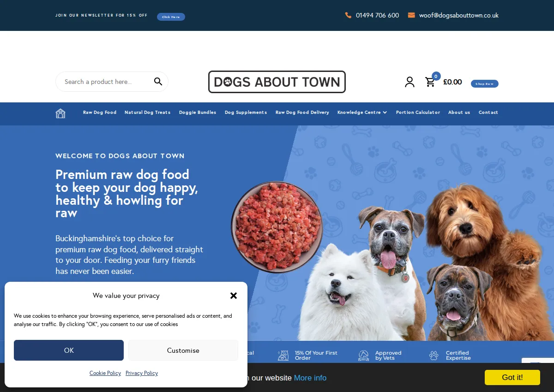Click the Approved by Vets text
Screen dimensions: 554x392
tap(388, 356)
